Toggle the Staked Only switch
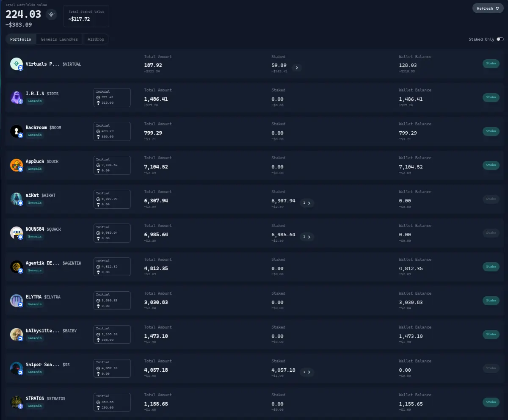Screen dimensions: 508x420 pos(500,39)
